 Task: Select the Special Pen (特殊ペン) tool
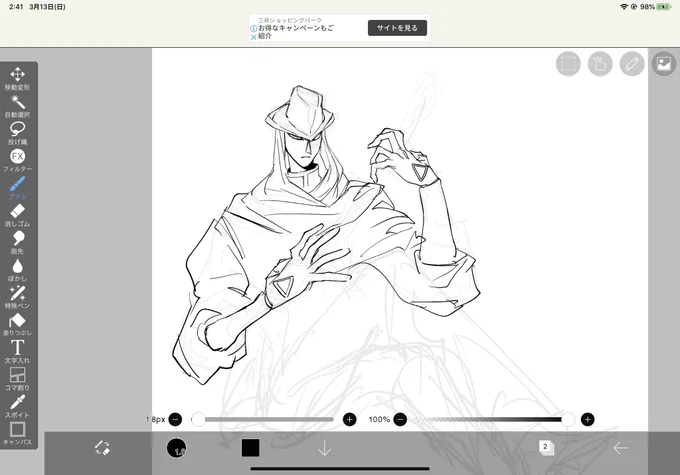click(17, 297)
